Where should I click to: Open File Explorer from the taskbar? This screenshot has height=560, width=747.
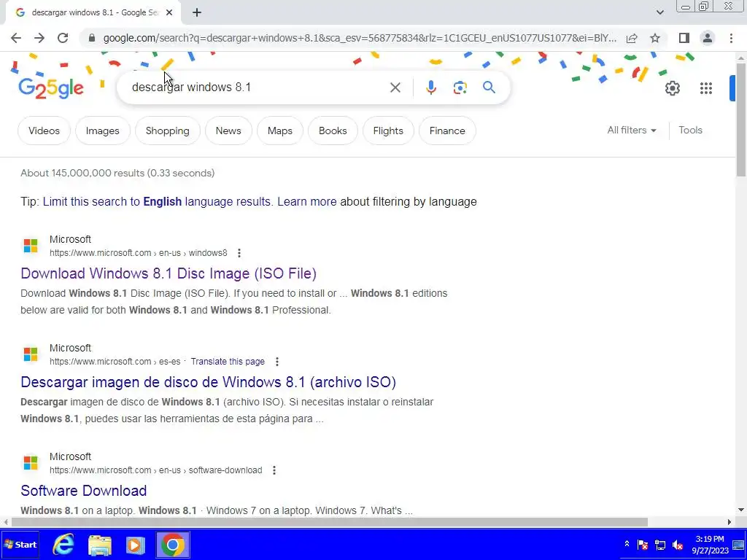[x=100, y=545]
